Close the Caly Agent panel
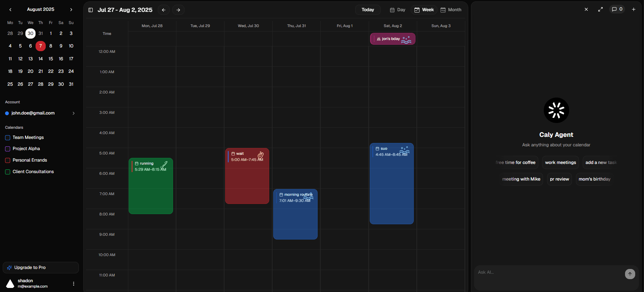The image size is (644, 292). (x=586, y=9)
